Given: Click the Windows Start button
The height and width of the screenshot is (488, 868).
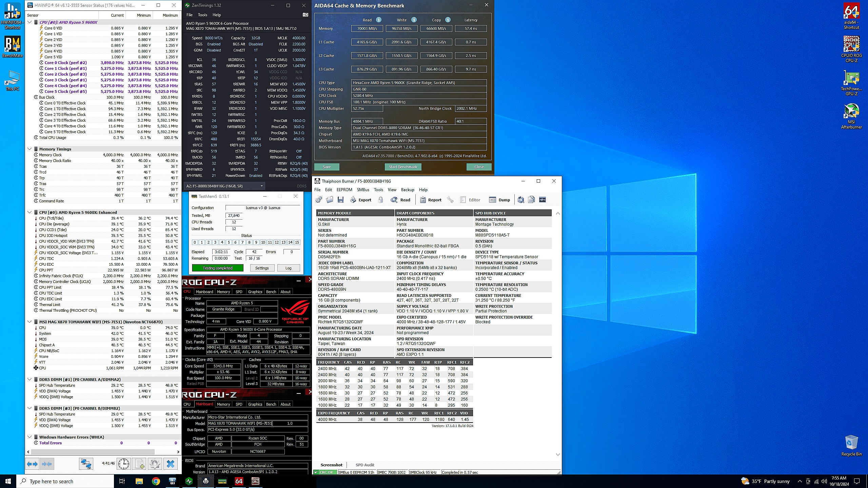Looking at the screenshot, I should (8, 481).
